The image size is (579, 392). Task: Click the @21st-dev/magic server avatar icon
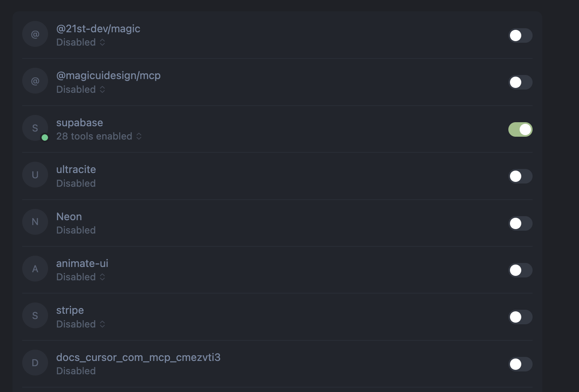click(x=35, y=34)
